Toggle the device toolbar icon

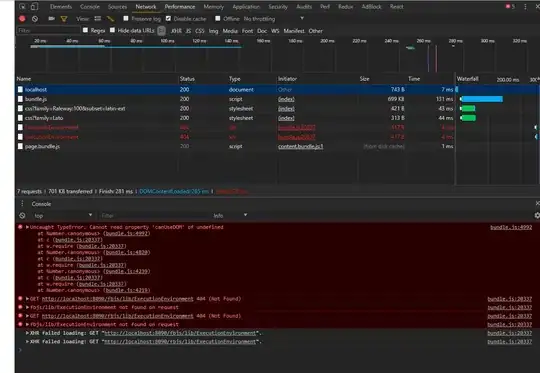pos(34,7)
